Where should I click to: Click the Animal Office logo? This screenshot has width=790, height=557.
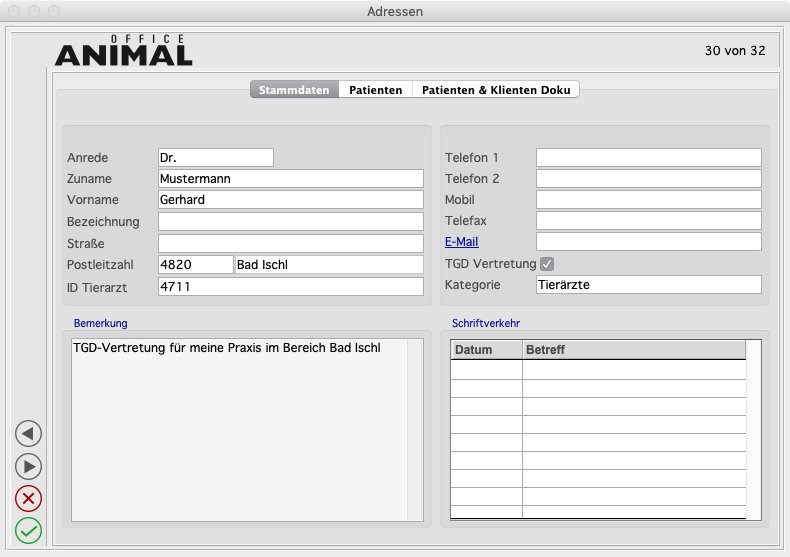pyautogui.click(x=123, y=51)
